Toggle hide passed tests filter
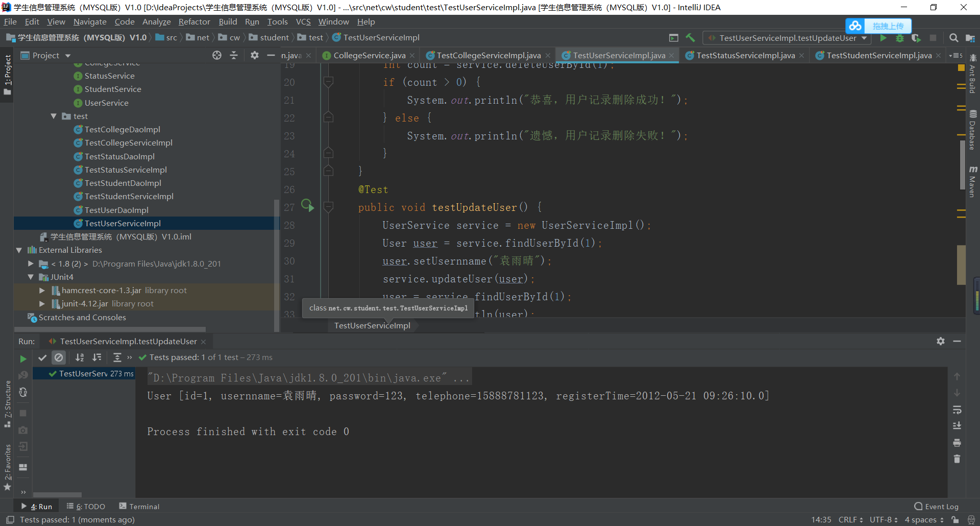980x526 pixels. click(42, 357)
